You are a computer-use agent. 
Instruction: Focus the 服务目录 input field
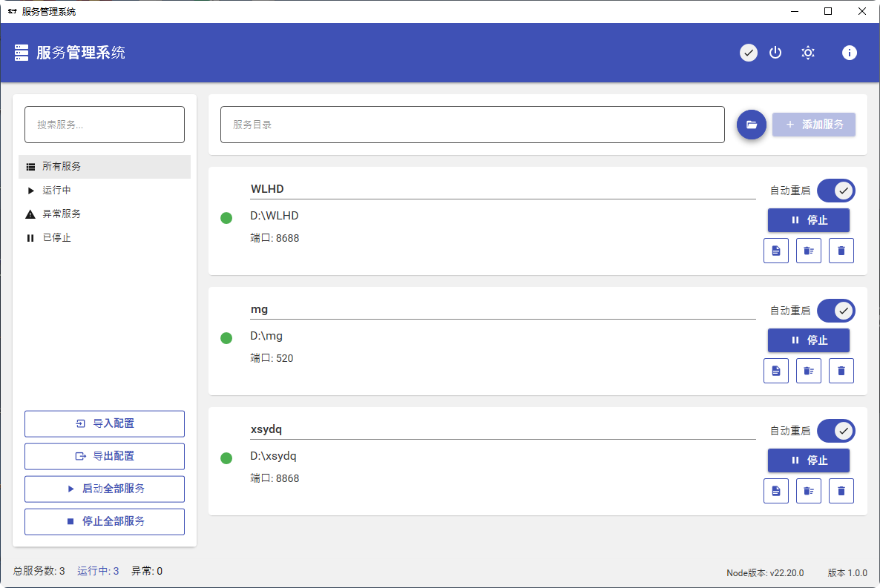point(473,125)
